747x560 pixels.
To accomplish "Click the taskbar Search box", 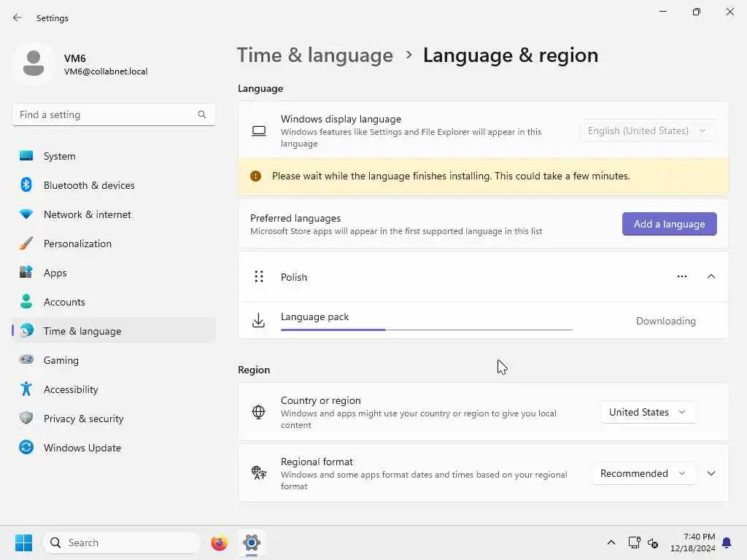I will [122, 542].
